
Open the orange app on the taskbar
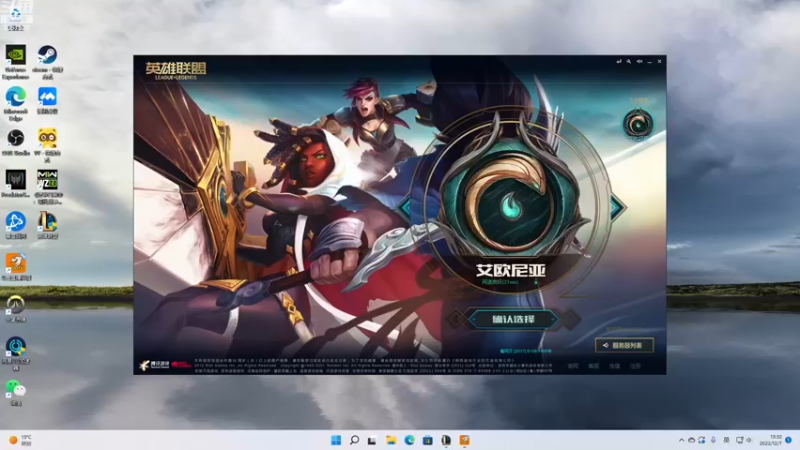click(464, 440)
